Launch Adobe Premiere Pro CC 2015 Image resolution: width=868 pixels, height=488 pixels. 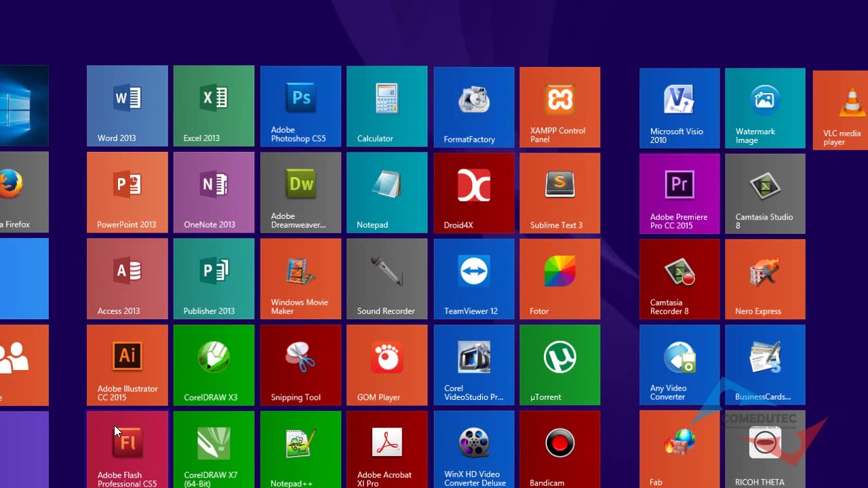[x=679, y=194]
